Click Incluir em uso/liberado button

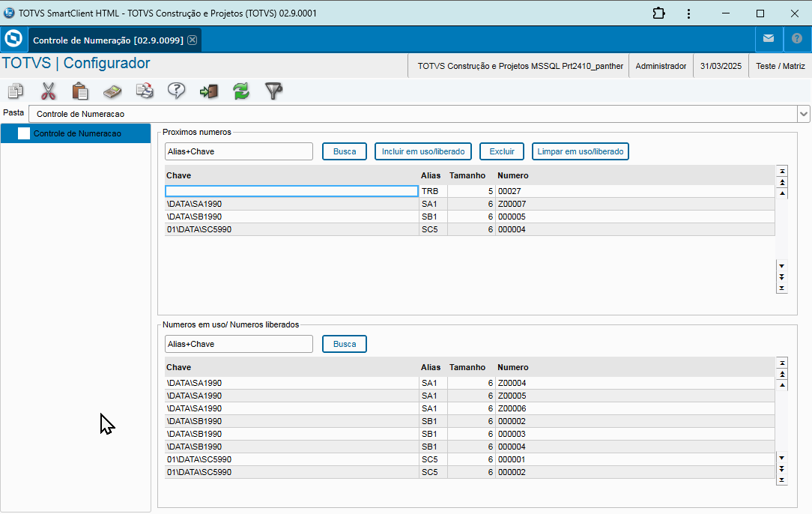click(423, 151)
